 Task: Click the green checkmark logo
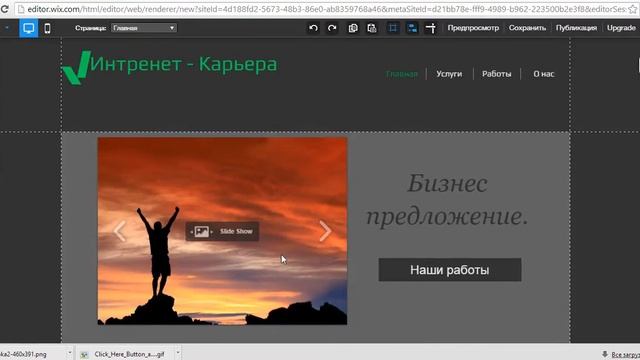(x=76, y=68)
